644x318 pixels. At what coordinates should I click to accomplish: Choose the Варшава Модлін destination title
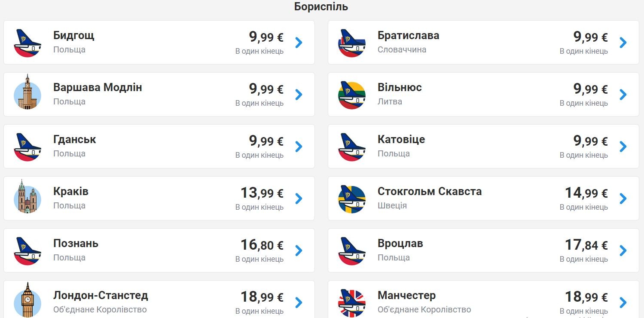click(98, 88)
